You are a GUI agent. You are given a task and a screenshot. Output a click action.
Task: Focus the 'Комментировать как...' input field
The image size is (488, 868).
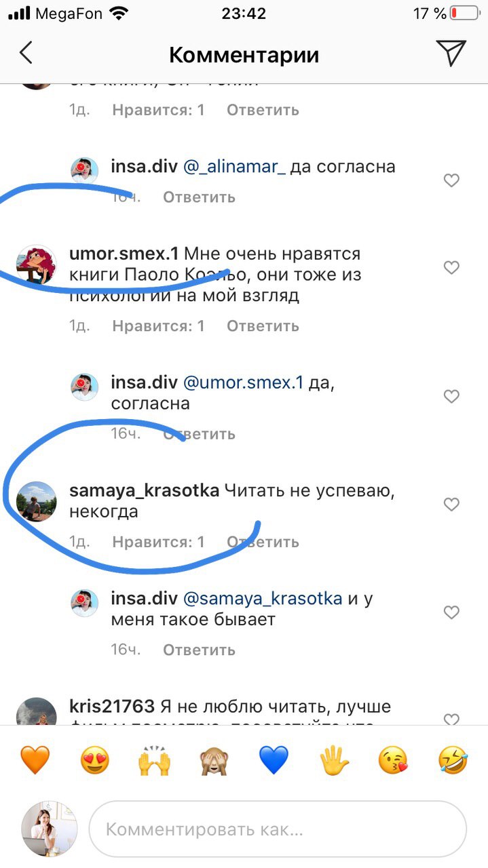(278, 829)
